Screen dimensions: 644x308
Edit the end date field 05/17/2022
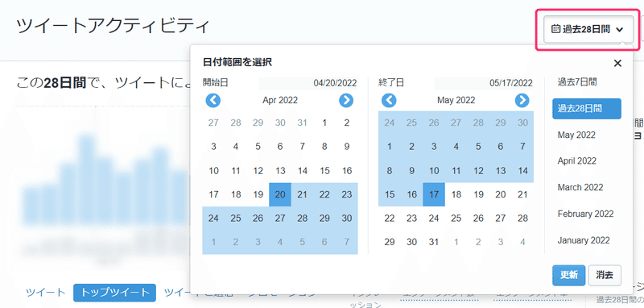coord(484,83)
